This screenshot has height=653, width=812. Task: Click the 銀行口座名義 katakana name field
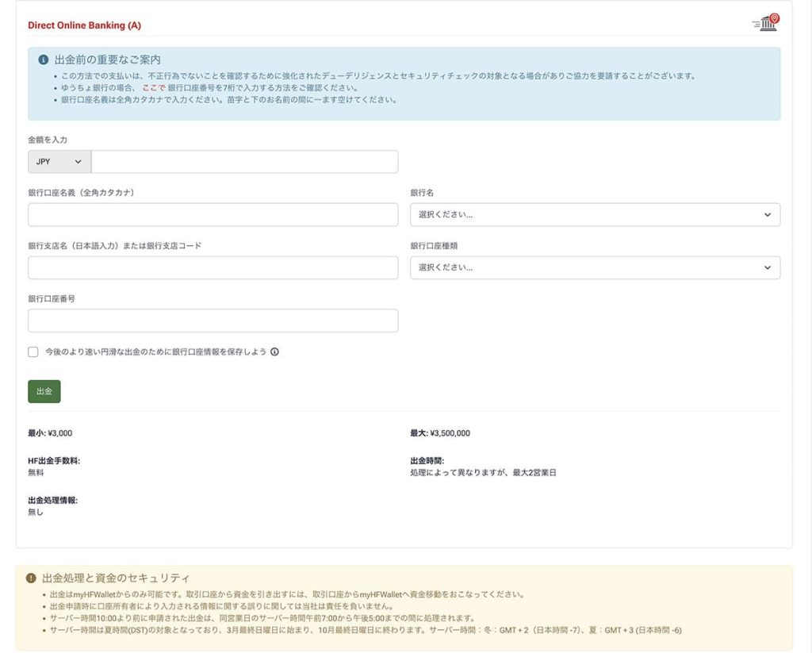[213, 214]
